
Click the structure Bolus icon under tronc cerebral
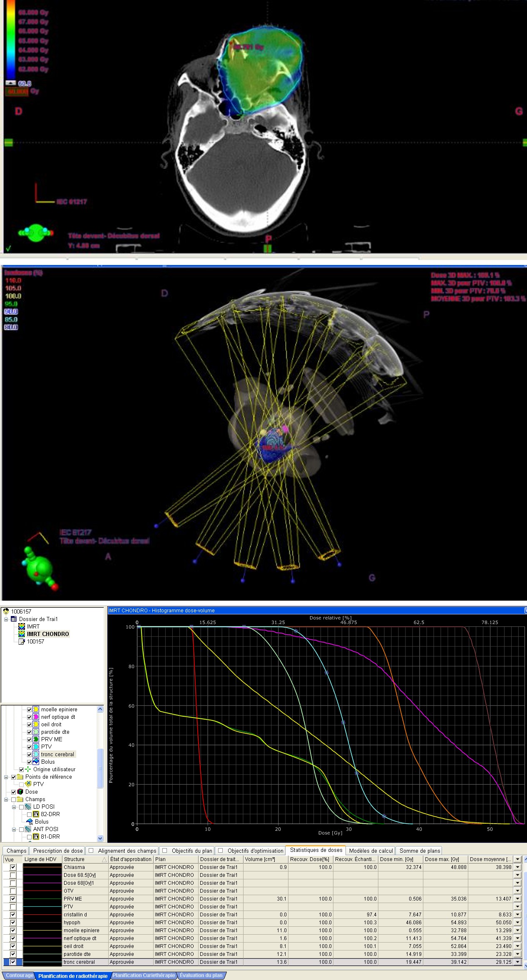click(36, 762)
